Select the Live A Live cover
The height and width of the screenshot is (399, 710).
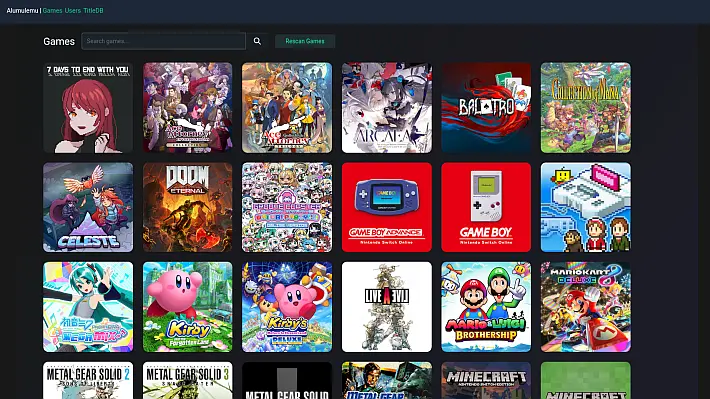[x=387, y=307]
